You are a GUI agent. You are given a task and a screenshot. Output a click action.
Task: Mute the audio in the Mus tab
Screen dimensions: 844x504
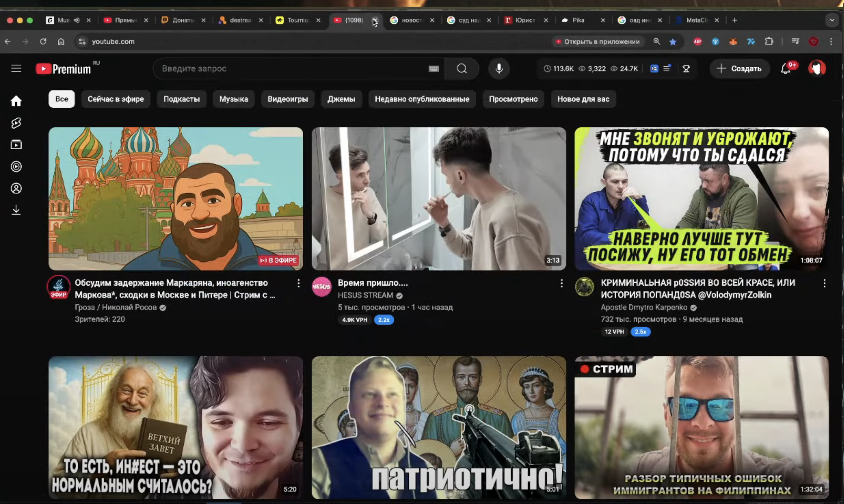77,20
